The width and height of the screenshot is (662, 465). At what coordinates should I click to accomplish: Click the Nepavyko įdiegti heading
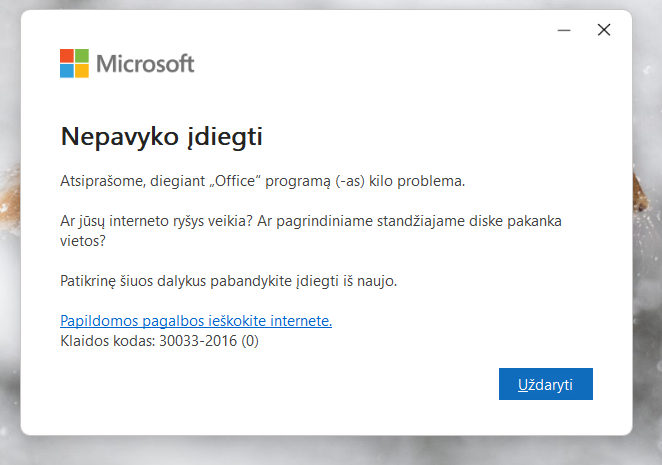tap(162, 136)
